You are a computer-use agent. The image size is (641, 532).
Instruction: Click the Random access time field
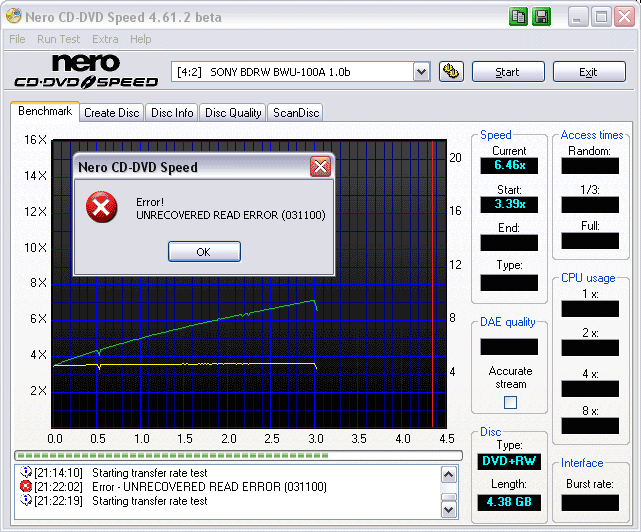coord(590,166)
